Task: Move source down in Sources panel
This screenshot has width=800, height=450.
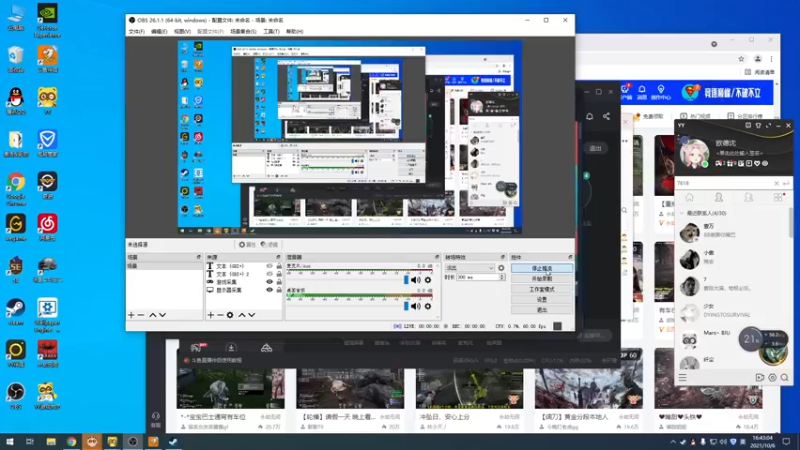Action: pos(252,315)
